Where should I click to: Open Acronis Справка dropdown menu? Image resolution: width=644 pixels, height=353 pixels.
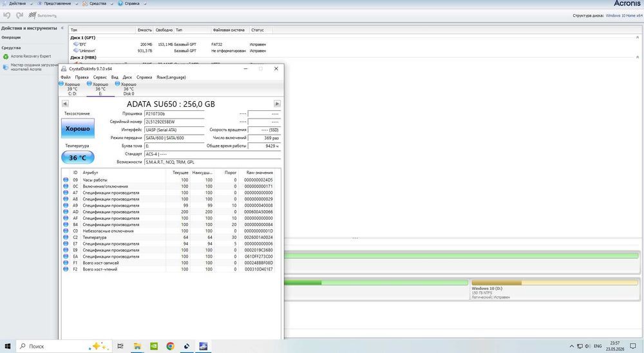[x=132, y=3]
